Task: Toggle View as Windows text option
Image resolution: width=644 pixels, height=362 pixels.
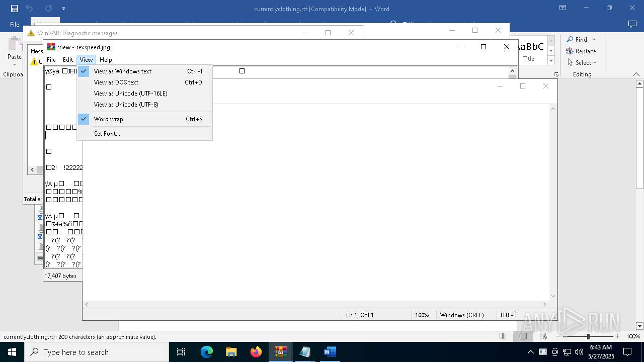Action: (144, 71)
